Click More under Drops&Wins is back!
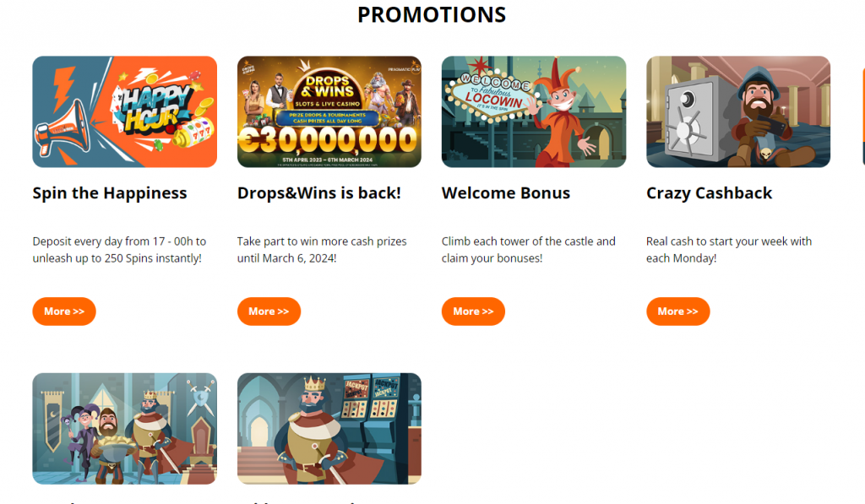 pyautogui.click(x=269, y=312)
